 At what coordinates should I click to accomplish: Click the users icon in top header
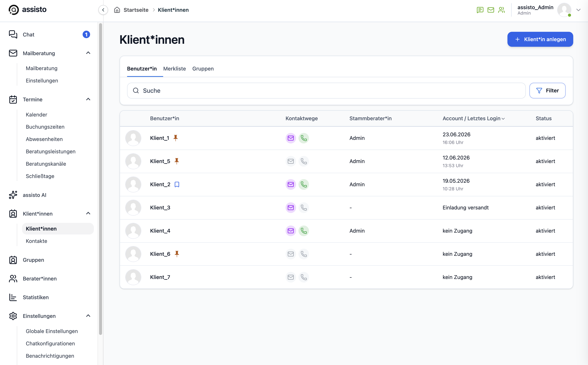click(x=501, y=10)
